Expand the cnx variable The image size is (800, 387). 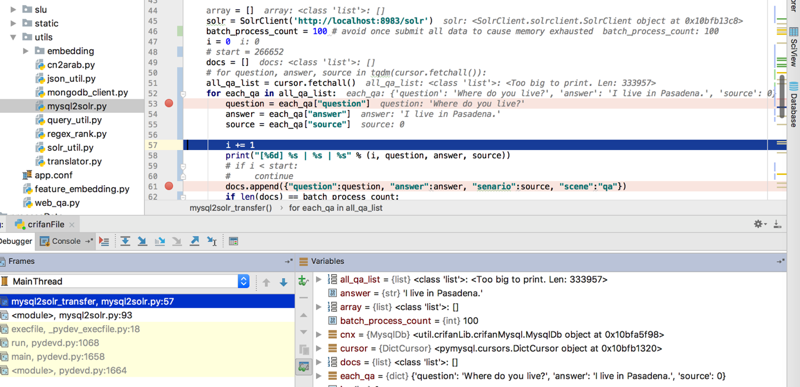coord(319,334)
